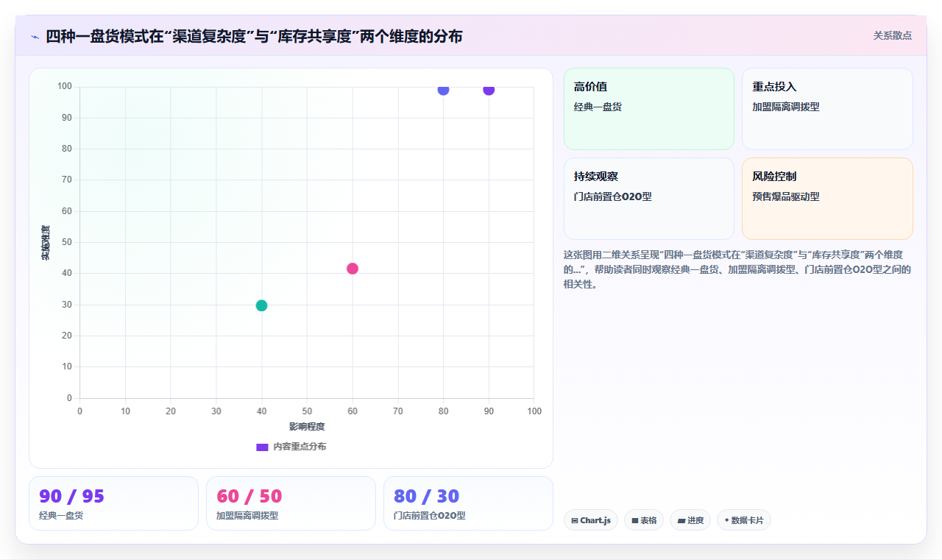
Task: Click the chart title about 四种一盘货模式
Action: 254,36
